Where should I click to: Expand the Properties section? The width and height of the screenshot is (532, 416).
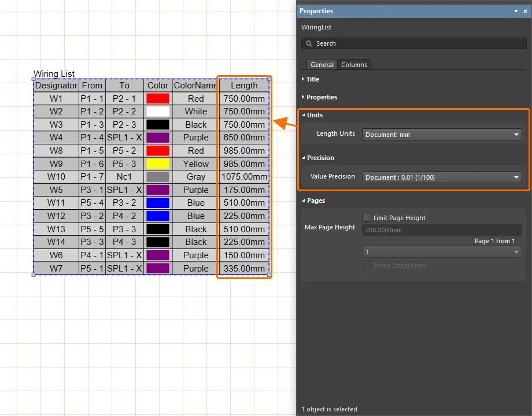click(x=321, y=97)
